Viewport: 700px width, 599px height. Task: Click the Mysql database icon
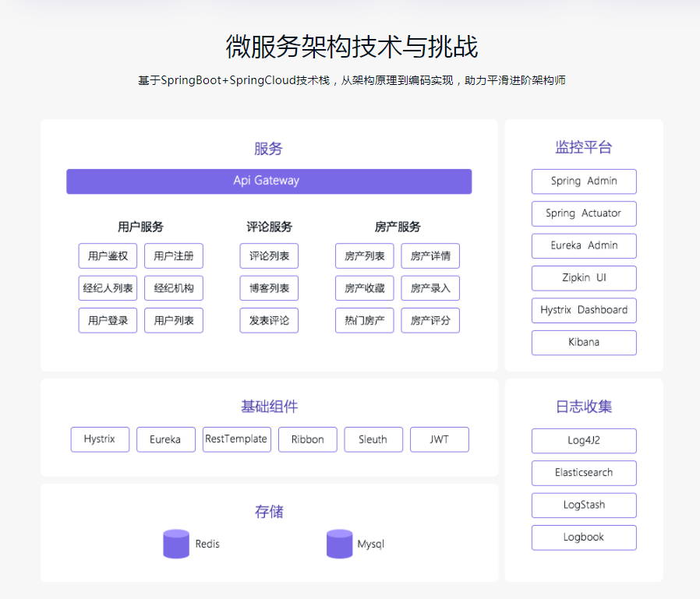(339, 544)
